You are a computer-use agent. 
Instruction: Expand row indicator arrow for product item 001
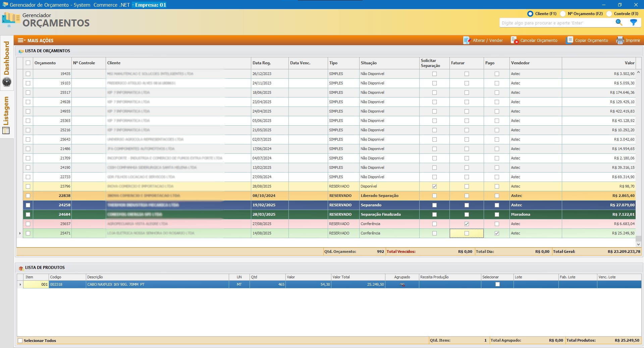[x=20, y=284]
